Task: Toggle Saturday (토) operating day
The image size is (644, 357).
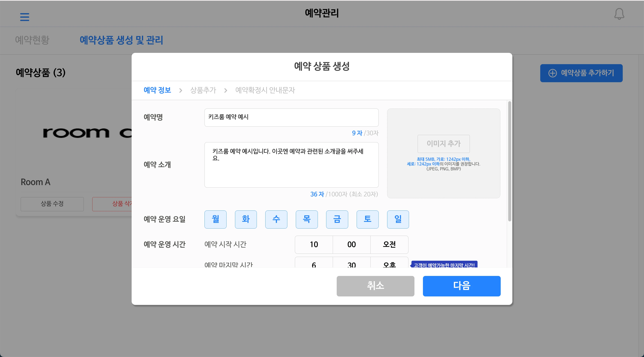Action: coord(368,219)
